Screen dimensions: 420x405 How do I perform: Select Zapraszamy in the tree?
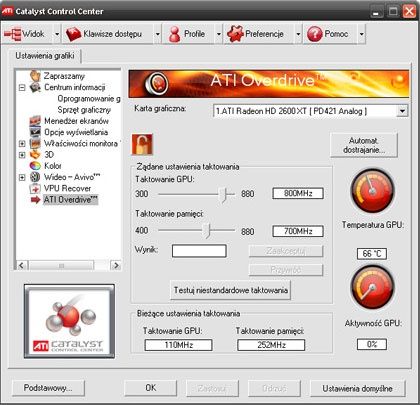coord(64,76)
